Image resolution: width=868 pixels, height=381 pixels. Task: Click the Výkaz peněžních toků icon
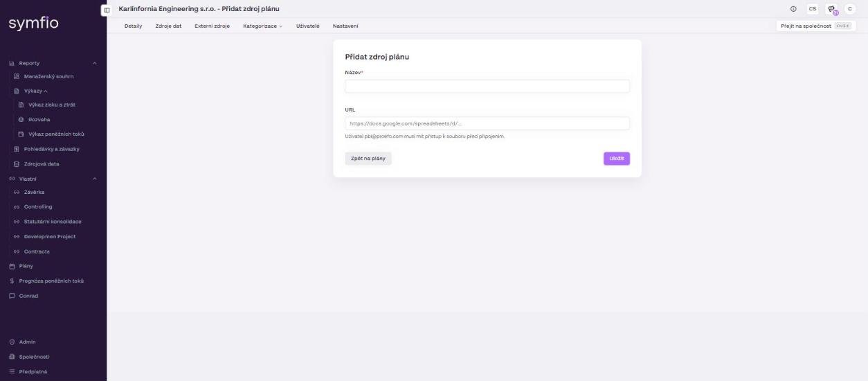tap(21, 134)
